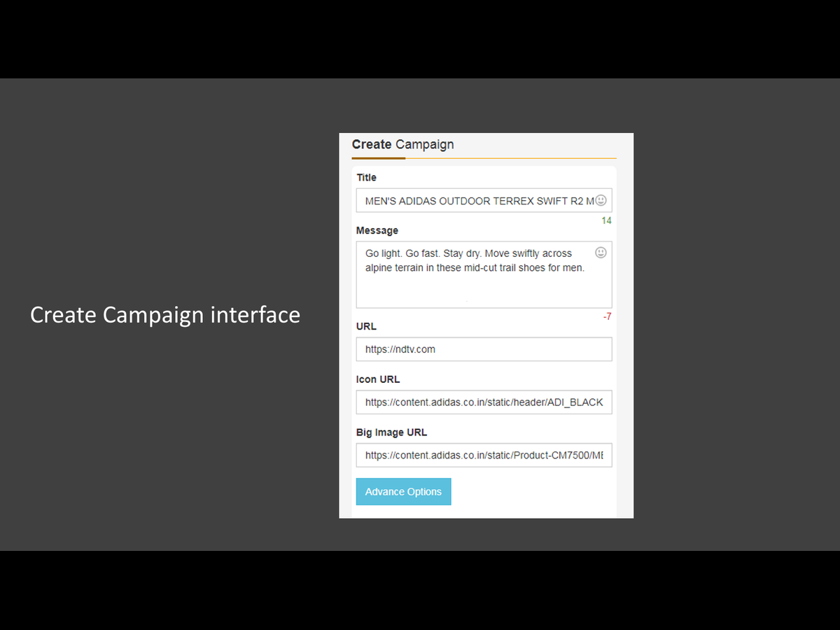Click the Big Image URL label
The image size is (840, 630).
coord(391,433)
